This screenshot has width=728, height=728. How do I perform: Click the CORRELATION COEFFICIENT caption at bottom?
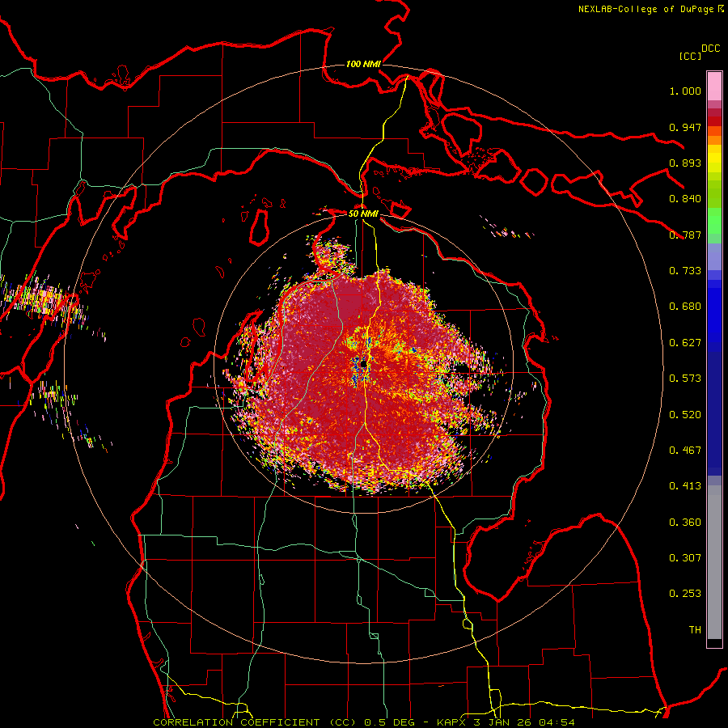(x=364, y=722)
